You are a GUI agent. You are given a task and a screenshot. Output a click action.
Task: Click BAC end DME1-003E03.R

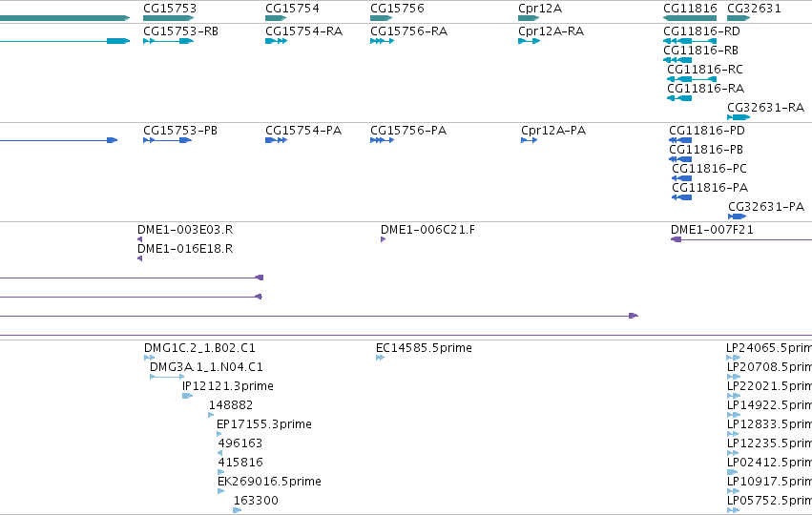pyautogui.click(x=140, y=239)
